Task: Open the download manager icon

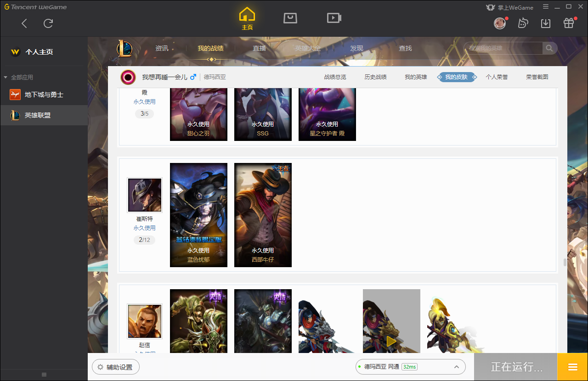Action: tap(546, 23)
